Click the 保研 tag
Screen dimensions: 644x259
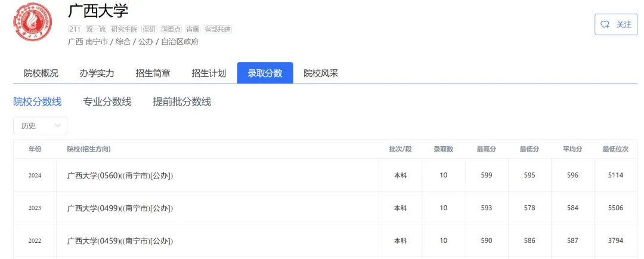149,30
